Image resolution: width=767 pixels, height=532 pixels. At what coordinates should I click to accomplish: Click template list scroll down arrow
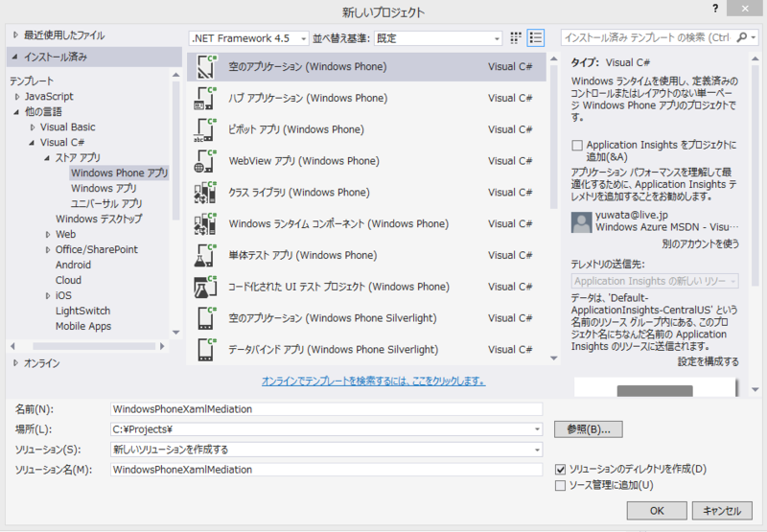554,359
